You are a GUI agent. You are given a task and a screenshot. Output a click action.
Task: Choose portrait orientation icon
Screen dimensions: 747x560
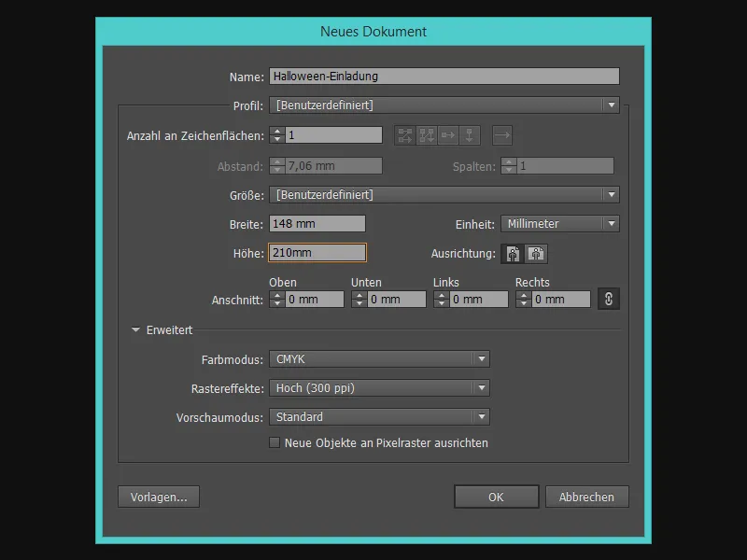pyautogui.click(x=513, y=254)
